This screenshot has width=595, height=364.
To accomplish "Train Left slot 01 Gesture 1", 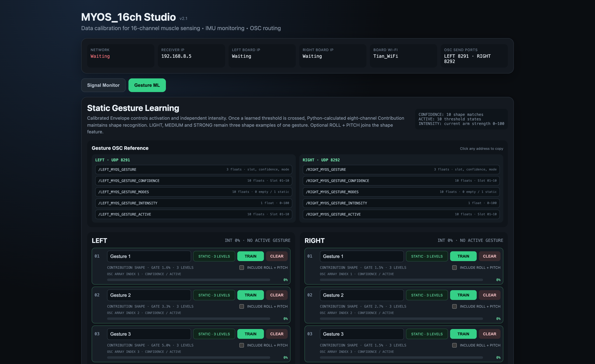I will pyautogui.click(x=250, y=256).
